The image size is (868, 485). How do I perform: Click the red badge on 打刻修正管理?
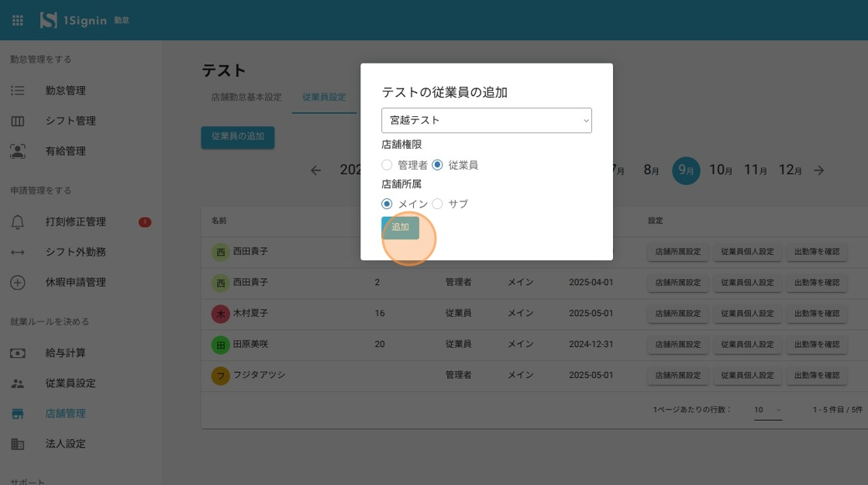(145, 222)
